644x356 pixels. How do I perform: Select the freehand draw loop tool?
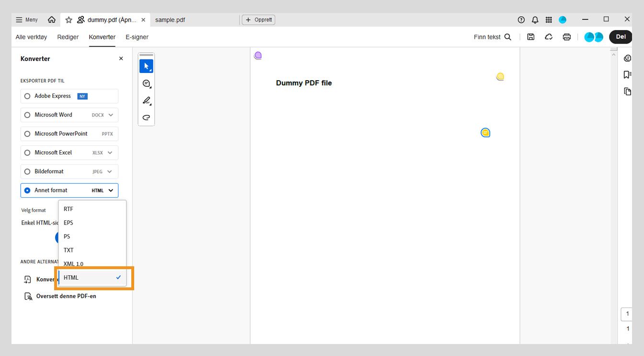tap(147, 117)
